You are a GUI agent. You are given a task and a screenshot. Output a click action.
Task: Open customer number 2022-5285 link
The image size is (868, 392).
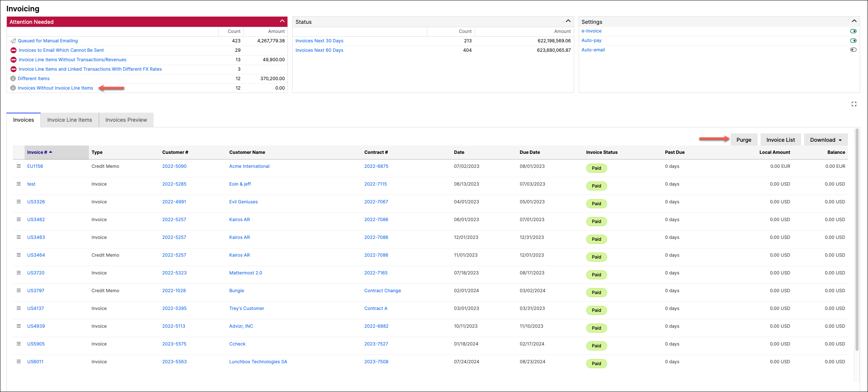(174, 184)
